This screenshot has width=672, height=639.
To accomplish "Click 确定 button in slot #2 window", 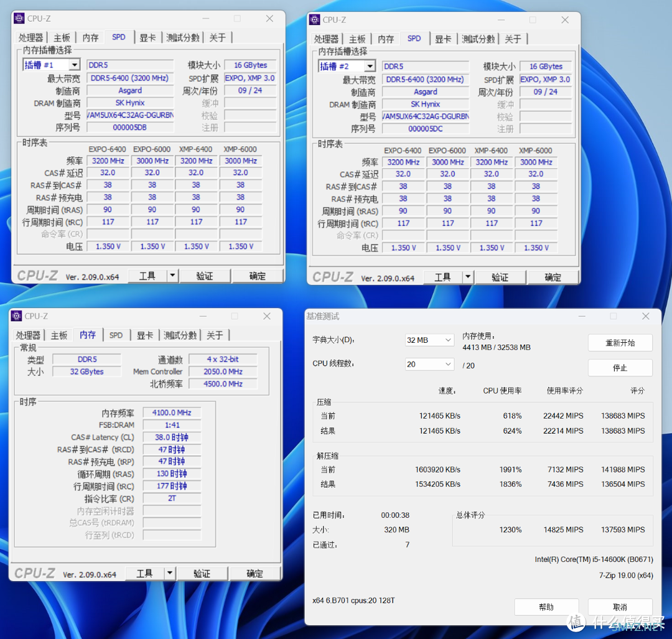I will coord(553,277).
